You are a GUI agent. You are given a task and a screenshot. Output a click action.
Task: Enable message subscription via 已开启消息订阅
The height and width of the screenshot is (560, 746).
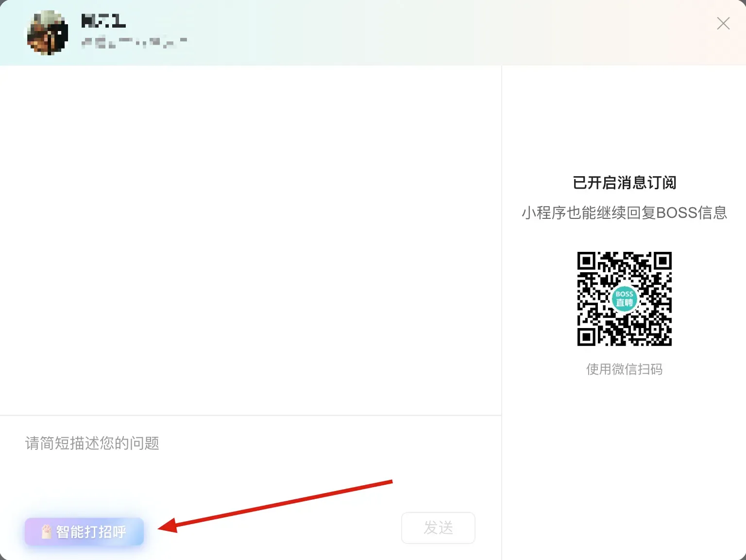[625, 183]
